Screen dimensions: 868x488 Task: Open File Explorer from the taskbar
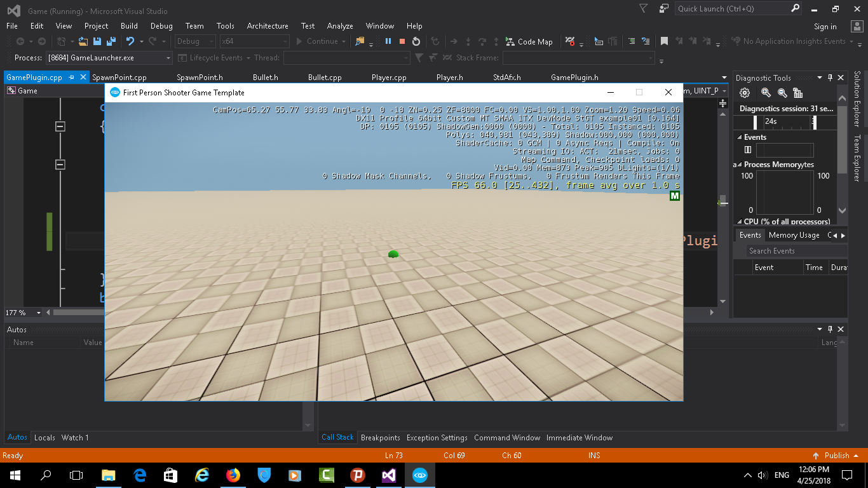(109, 475)
